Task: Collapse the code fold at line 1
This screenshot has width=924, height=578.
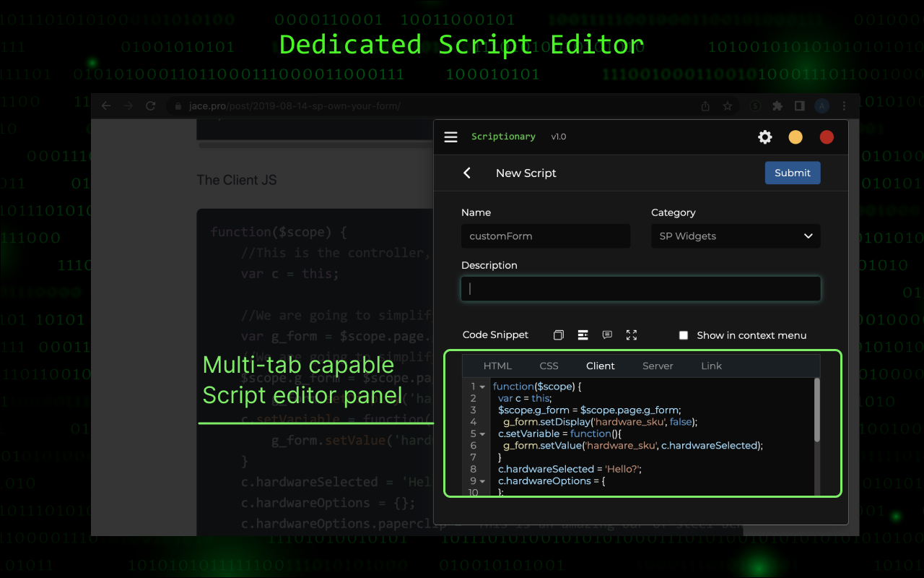Action: tap(482, 387)
